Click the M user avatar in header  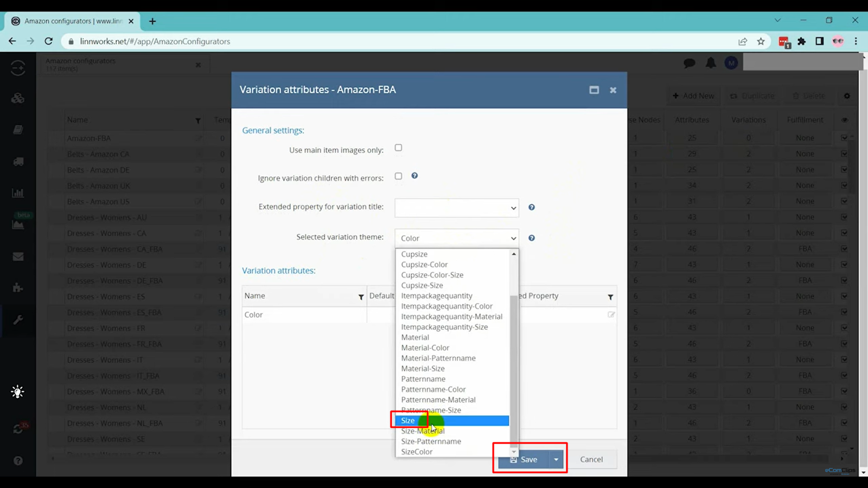coord(731,63)
